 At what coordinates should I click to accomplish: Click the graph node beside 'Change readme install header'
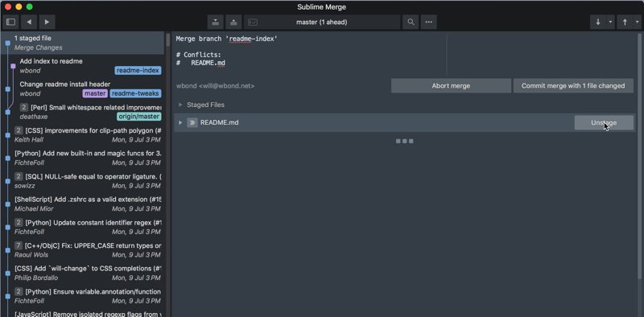(x=8, y=89)
